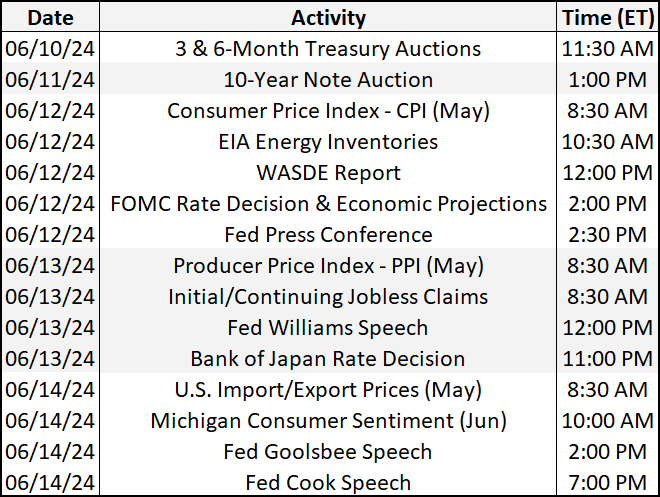Screen dimensions: 660x497
Task: Click FOMC Rate Decision & Economic Projections
Action: click(328, 204)
